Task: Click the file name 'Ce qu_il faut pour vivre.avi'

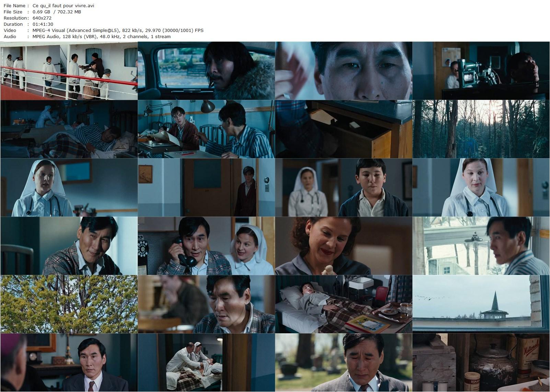Action: 63,5
